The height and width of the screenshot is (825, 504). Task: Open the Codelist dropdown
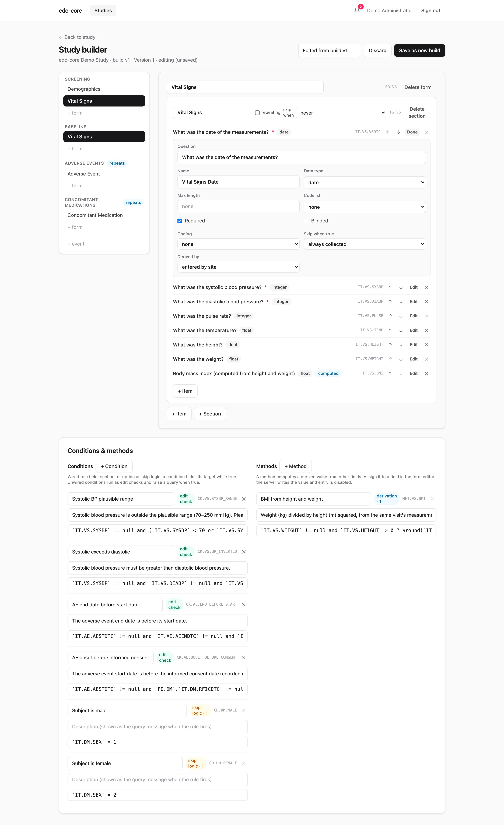click(x=365, y=207)
